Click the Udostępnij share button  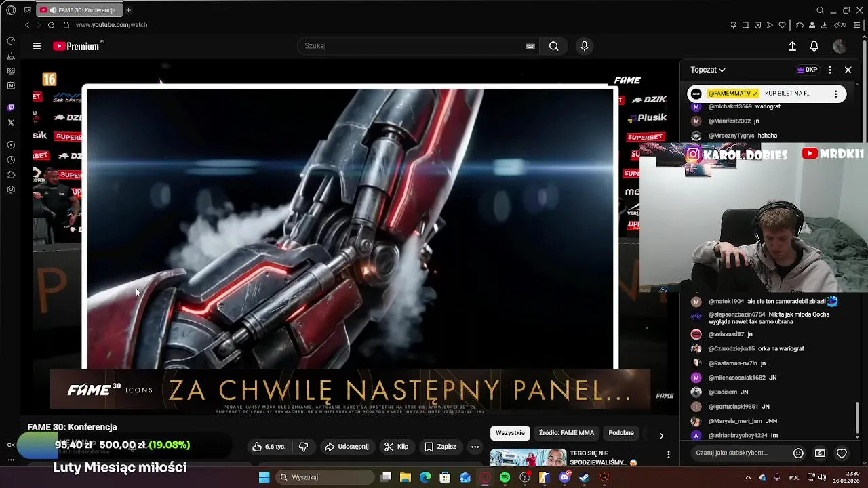tap(347, 447)
